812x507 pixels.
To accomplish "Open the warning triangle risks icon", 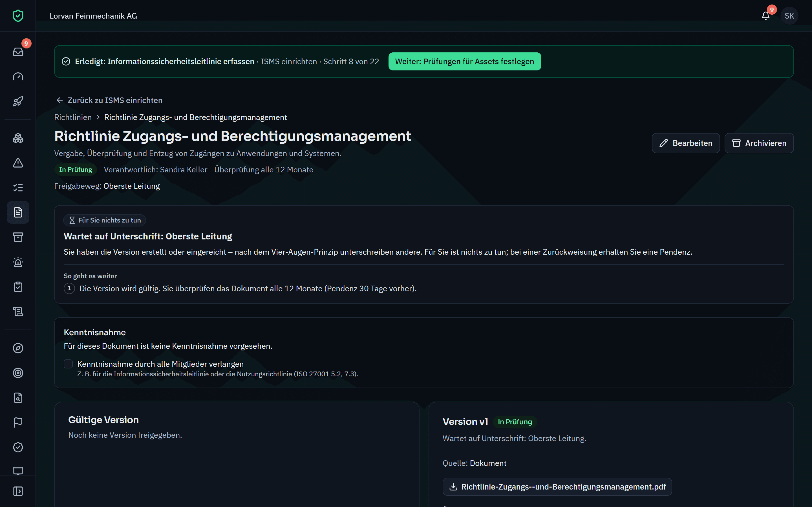I will [x=18, y=163].
